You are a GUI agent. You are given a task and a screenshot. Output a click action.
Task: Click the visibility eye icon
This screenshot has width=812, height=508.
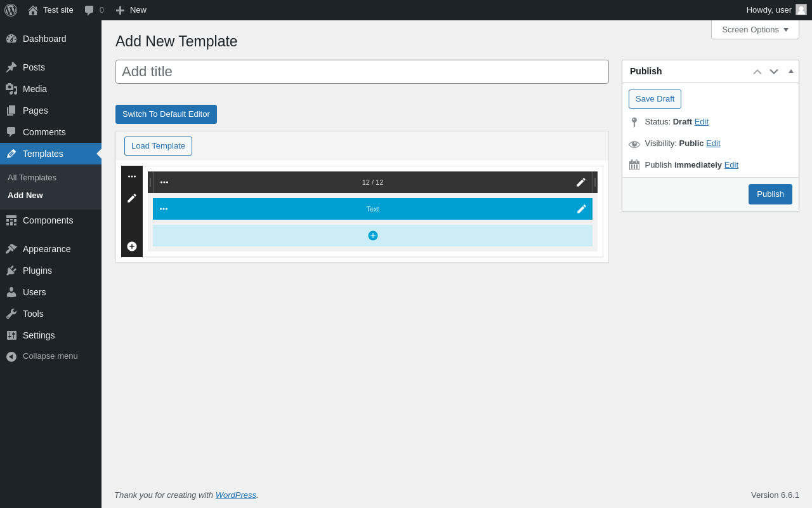pyautogui.click(x=634, y=144)
